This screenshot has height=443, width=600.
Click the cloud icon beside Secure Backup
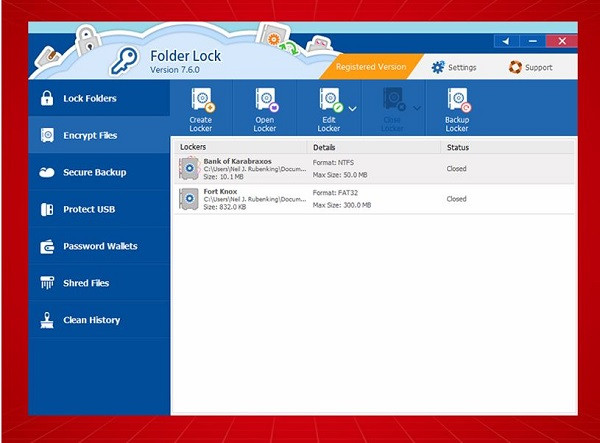47,173
